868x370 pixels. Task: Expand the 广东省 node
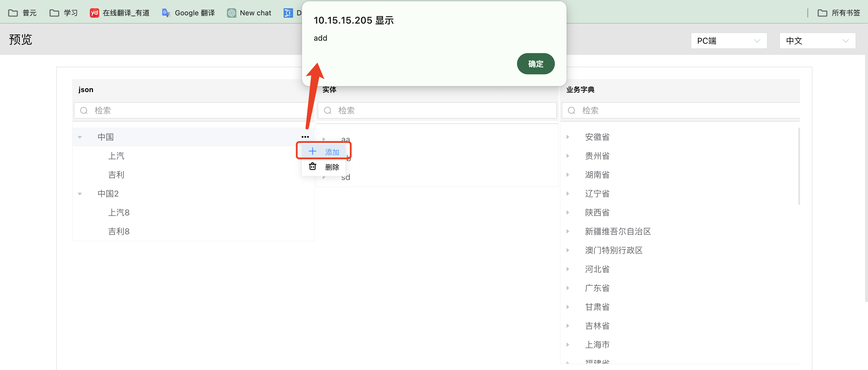pos(568,288)
